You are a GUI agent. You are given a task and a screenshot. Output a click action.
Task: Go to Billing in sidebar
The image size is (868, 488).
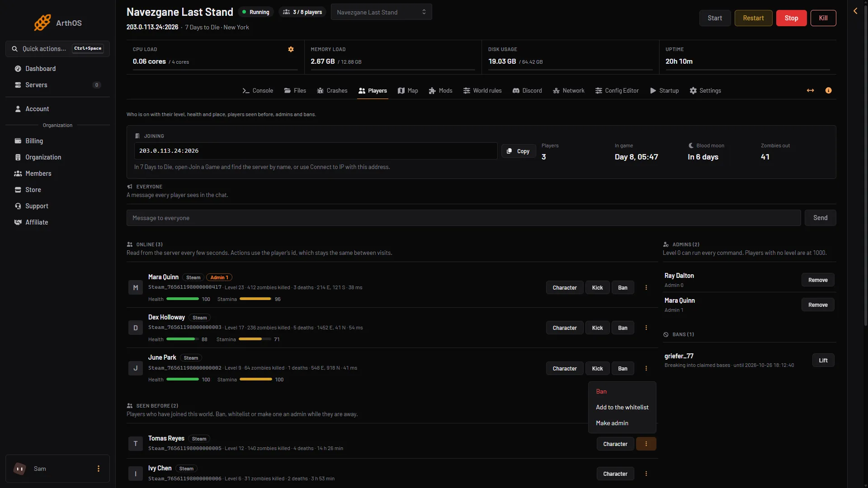pyautogui.click(x=57, y=141)
